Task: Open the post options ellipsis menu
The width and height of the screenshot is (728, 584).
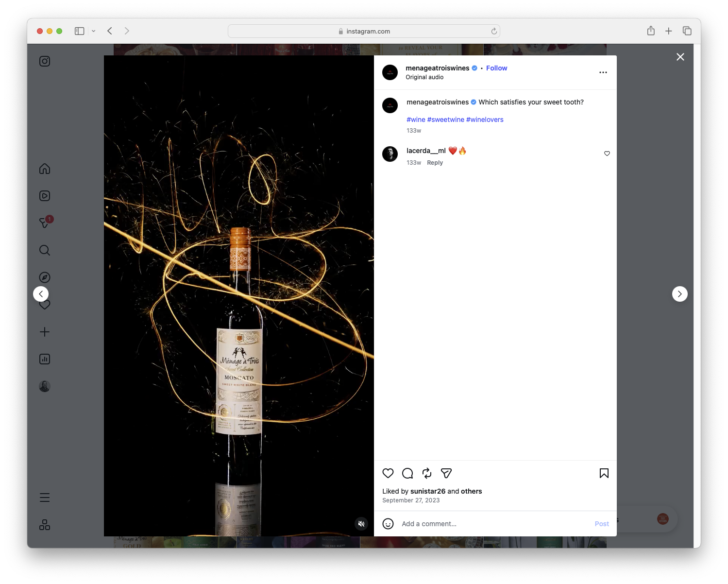Action: (x=603, y=72)
